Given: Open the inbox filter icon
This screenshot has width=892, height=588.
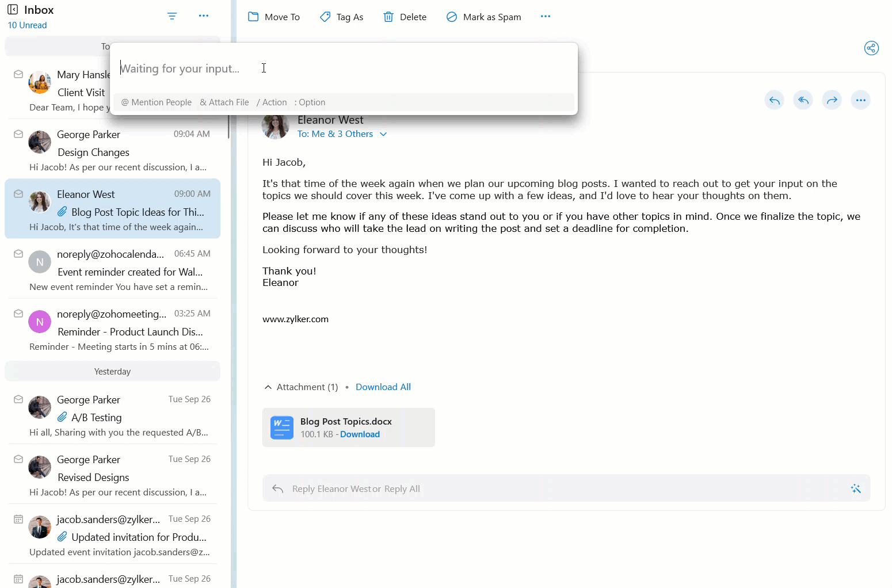Looking at the screenshot, I should [172, 16].
